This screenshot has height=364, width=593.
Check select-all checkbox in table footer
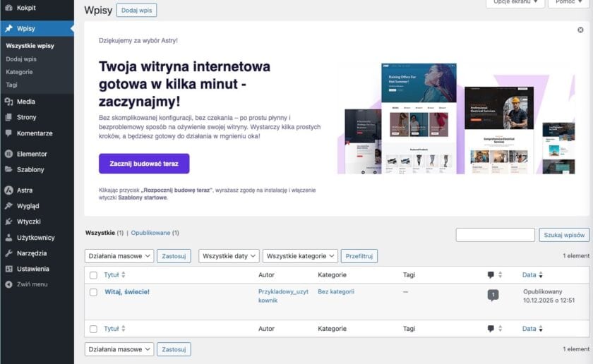click(93, 329)
